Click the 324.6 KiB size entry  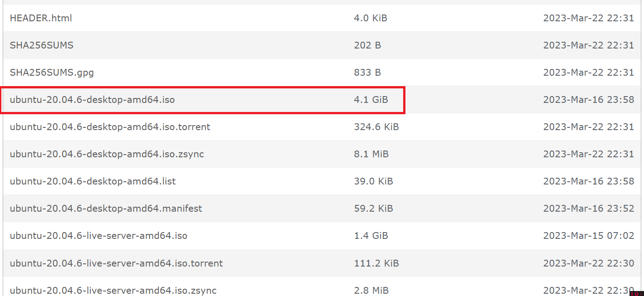pyautogui.click(x=376, y=127)
